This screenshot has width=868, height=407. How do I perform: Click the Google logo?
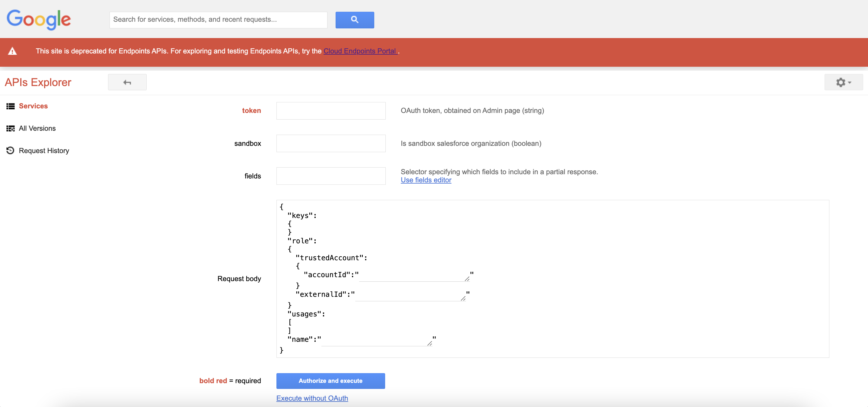coord(38,20)
